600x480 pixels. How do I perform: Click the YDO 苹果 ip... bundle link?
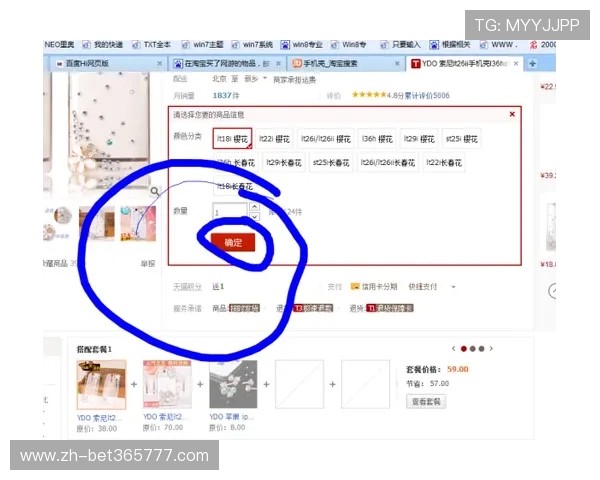(231, 417)
